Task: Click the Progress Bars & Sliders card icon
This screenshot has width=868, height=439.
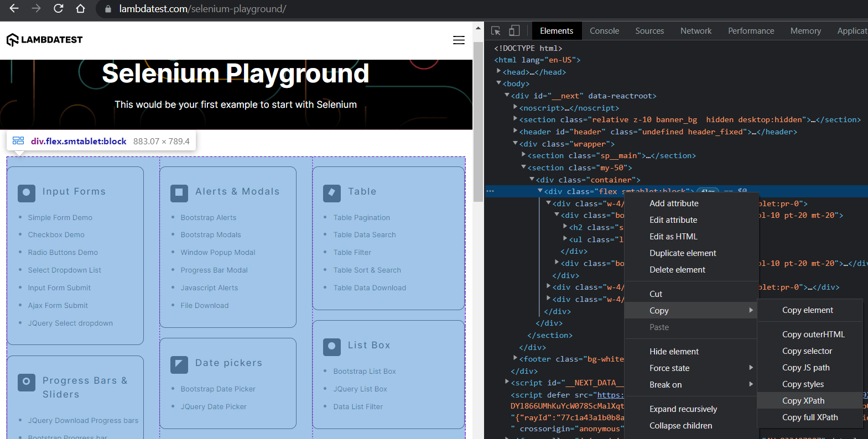Action: click(x=27, y=382)
